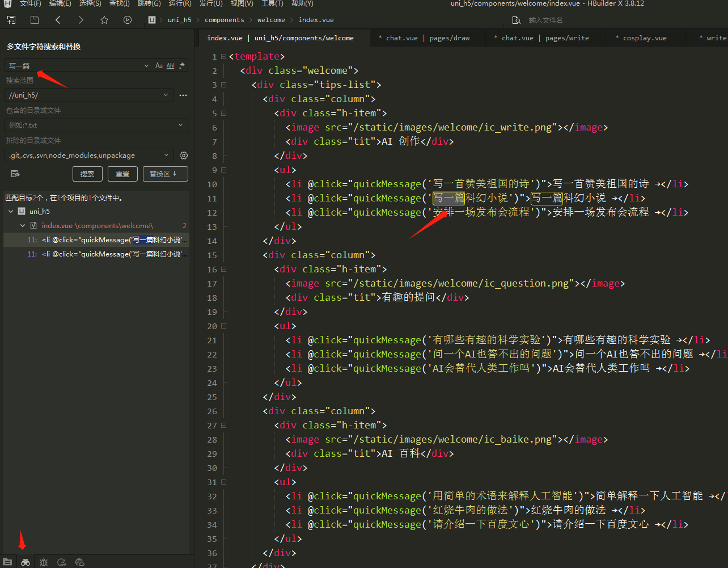The height and width of the screenshot is (568, 728).
Task: Switch to project manager folder icon
Action: [x=8, y=562]
